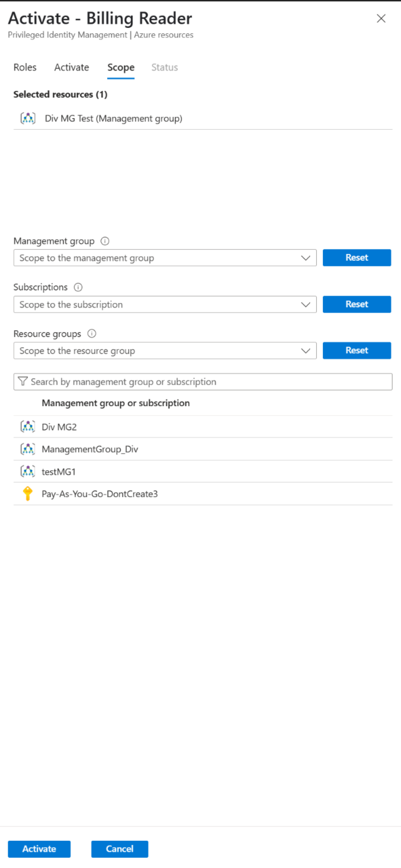Open the Subscriptions info tooltip icon
401x868 pixels.
78,287
